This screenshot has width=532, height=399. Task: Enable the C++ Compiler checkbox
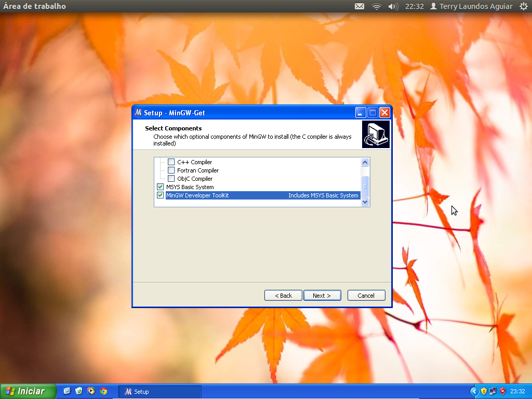(171, 162)
